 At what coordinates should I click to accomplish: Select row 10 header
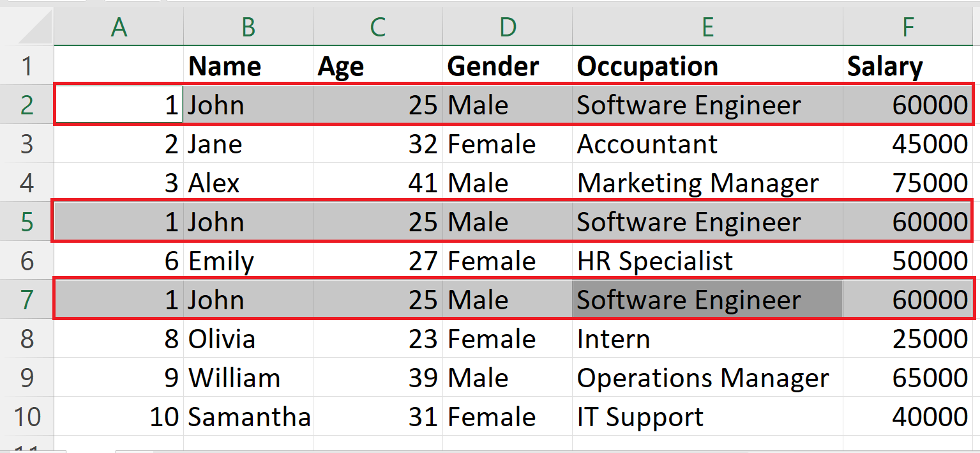point(27,417)
